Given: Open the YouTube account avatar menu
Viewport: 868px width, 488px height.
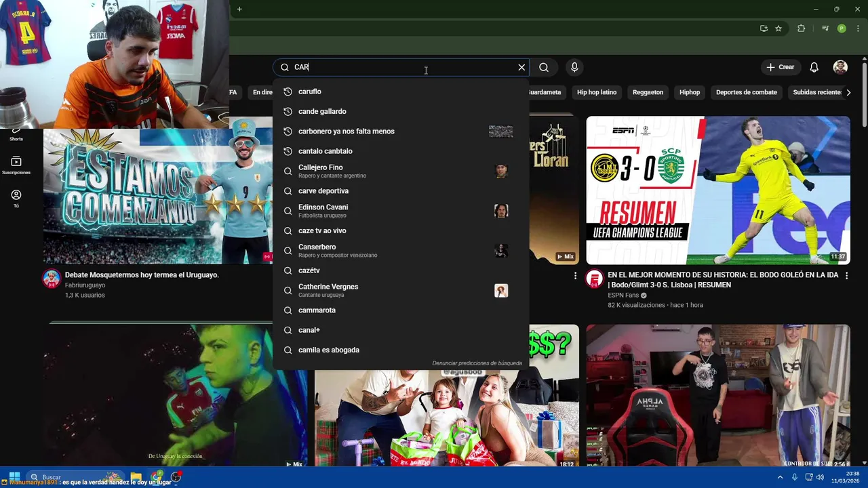Looking at the screenshot, I should pos(840,67).
